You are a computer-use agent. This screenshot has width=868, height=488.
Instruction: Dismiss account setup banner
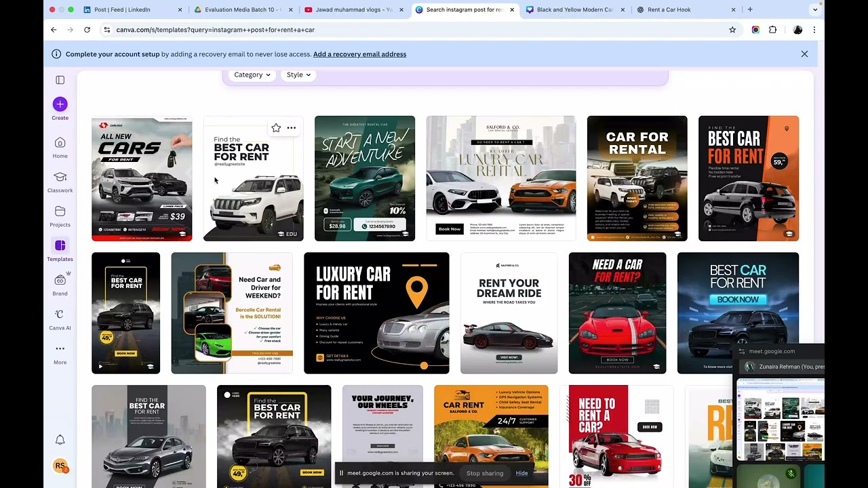point(804,54)
